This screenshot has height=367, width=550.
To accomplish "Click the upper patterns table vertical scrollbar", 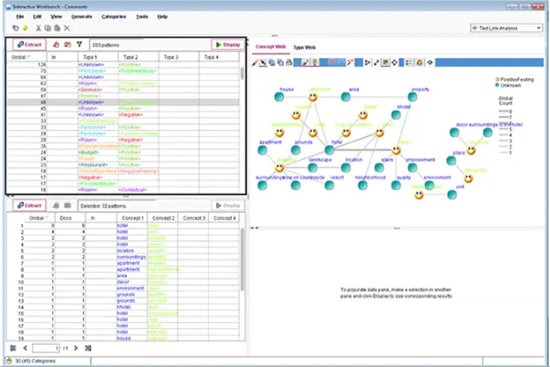I will click(242, 74).
